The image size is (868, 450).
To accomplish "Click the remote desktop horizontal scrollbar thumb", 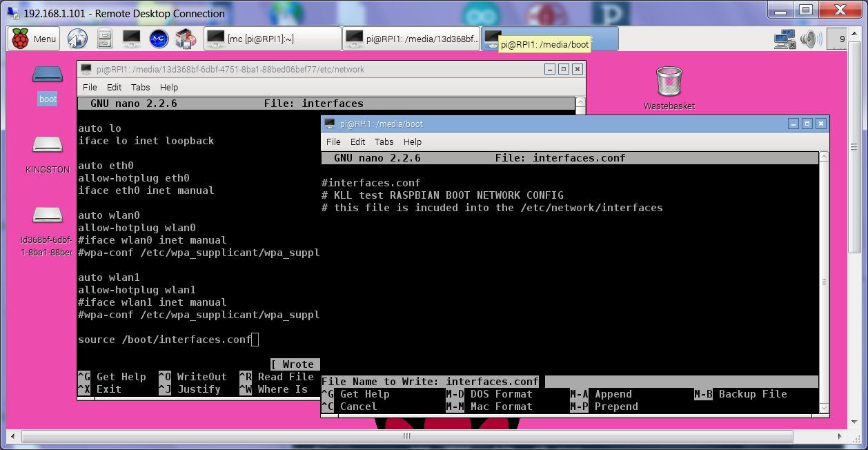I will (407, 436).
